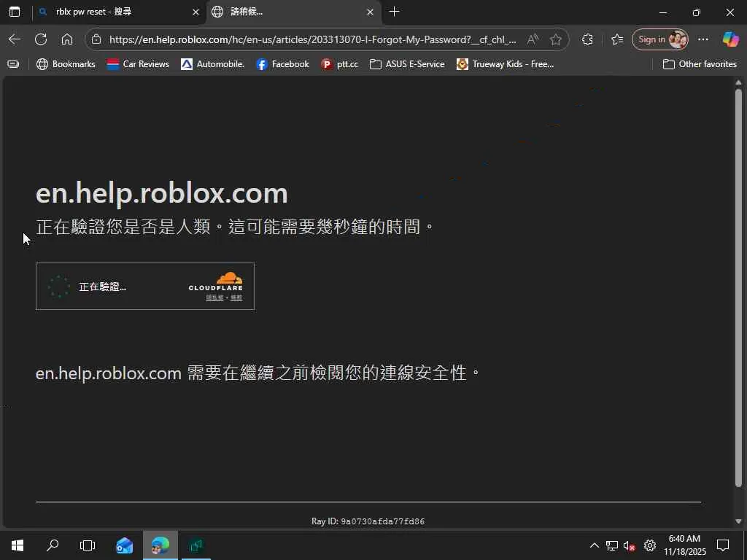The image size is (747, 560).
Task: Open the Bookmarks favorite
Action: [x=66, y=64]
